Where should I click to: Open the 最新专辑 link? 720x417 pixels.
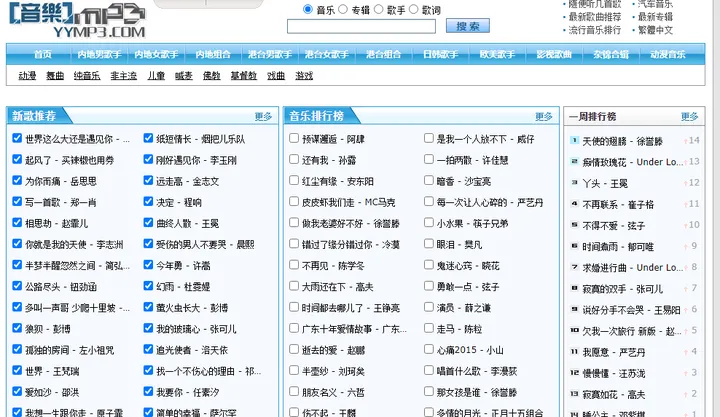[x=655, y=17]
